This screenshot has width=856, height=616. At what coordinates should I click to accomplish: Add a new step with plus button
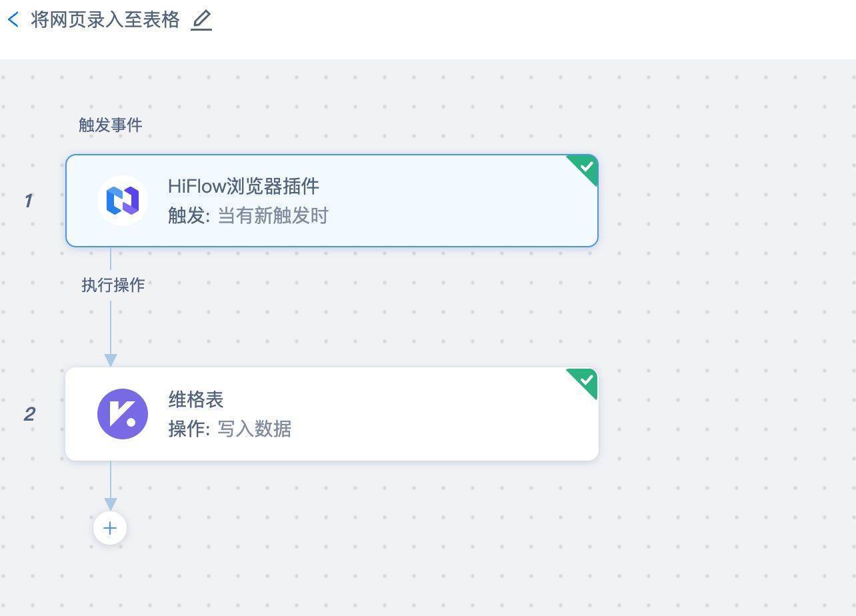110,528
